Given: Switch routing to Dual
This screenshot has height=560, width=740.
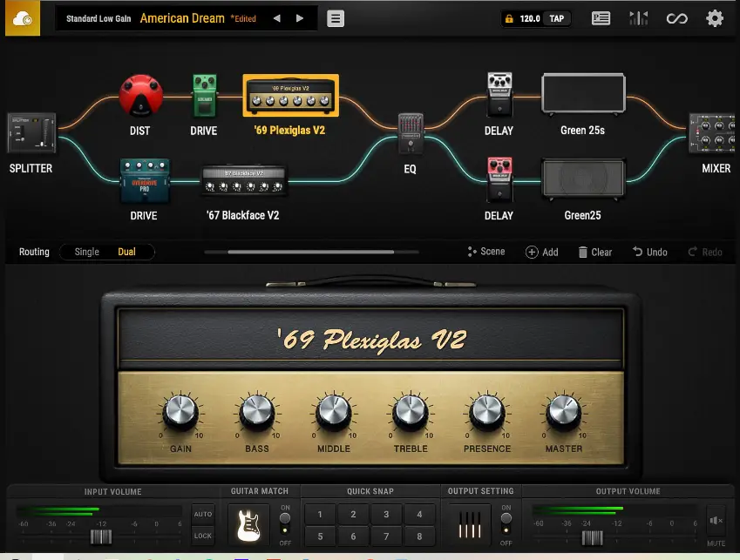Looking at the screenshot, I should (126, 252).
